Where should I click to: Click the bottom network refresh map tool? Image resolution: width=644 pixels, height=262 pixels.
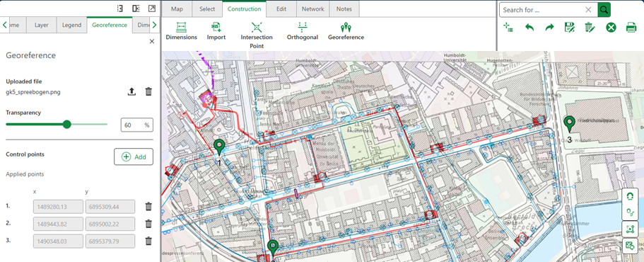pyautogui.click(x=630, y=246)
